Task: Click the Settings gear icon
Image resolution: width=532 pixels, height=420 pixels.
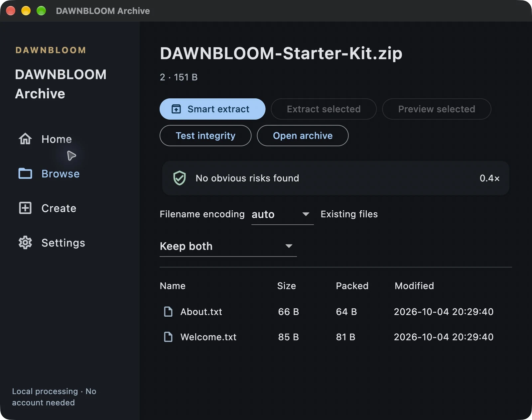Action: (25, 243)
